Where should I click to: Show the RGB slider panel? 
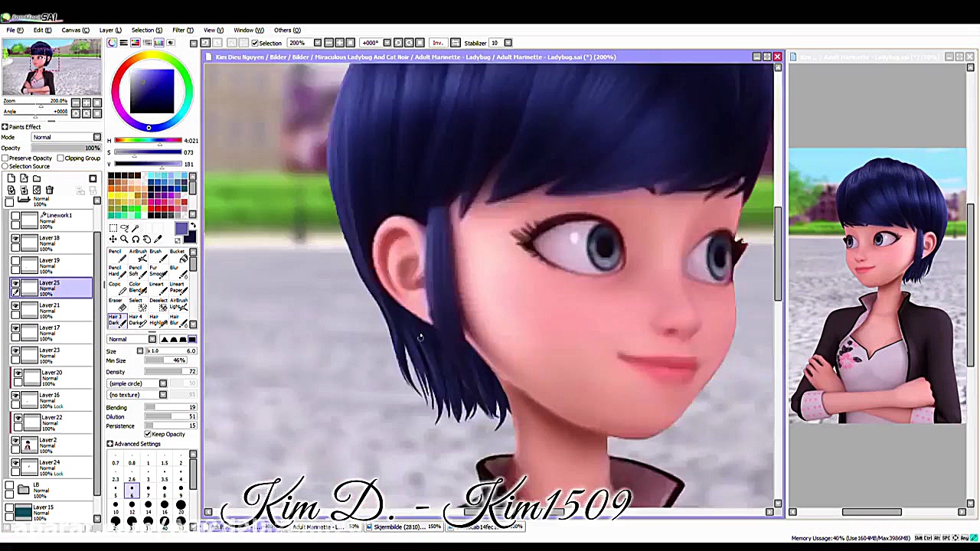124,43
